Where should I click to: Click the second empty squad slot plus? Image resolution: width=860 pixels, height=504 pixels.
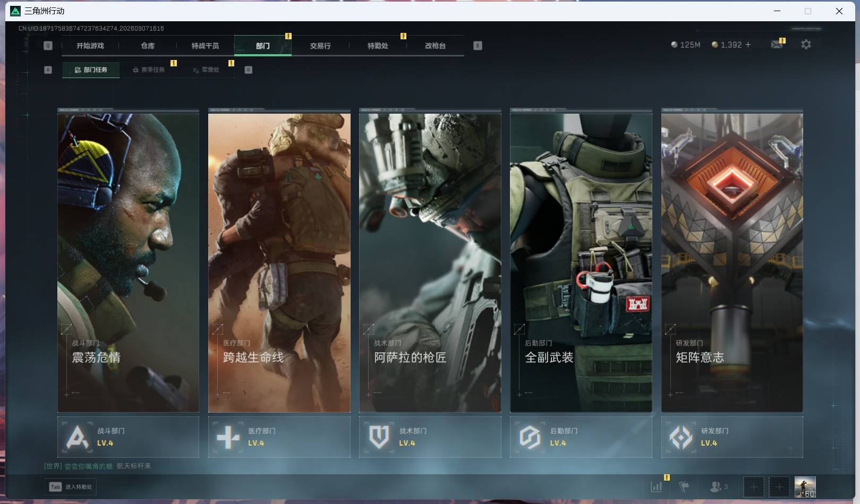click(779, 486)
